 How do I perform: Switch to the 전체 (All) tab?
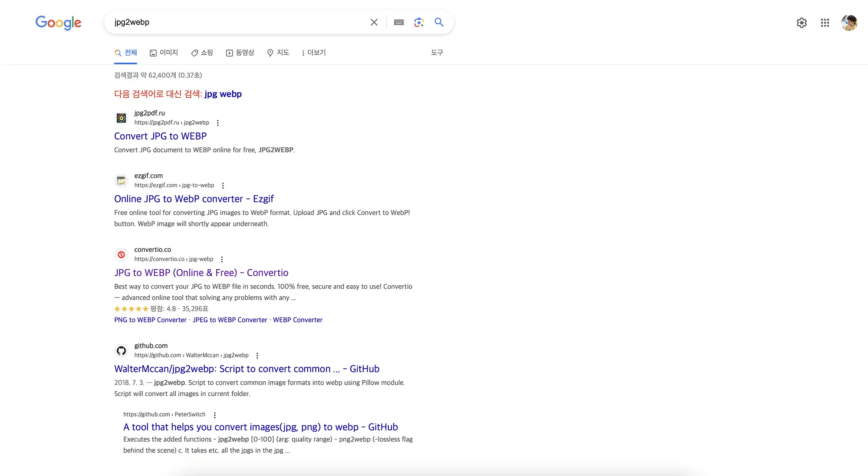point(126,53)
